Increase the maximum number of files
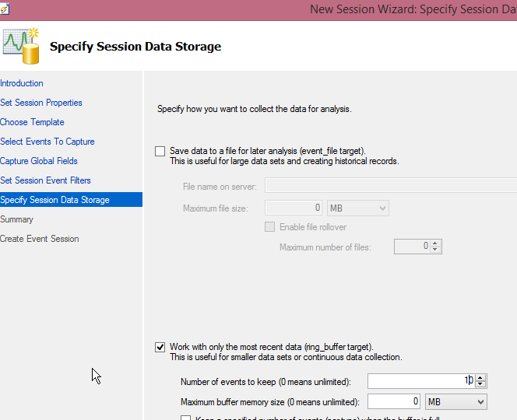Image resolution: width=517 pixels, height=420 pixels. [x=435, y=243]
